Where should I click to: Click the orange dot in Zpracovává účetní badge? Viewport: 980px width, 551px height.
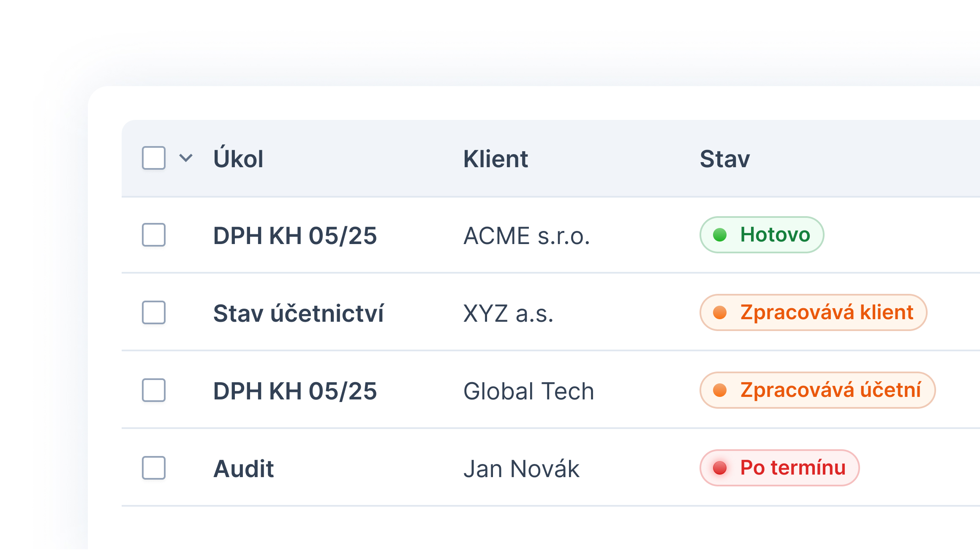721,391
